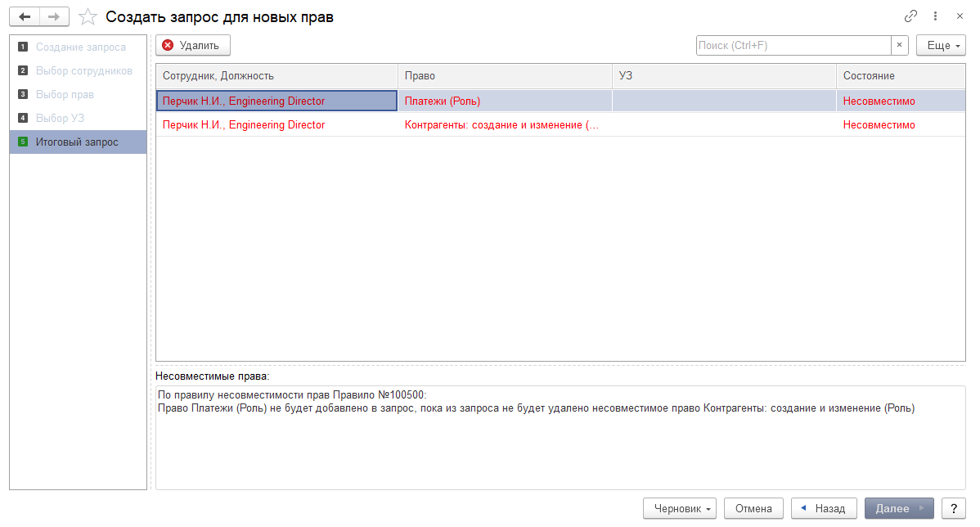Select the Платежи (Роль) cell
The image size is (980, 527).
coord(505,101)
